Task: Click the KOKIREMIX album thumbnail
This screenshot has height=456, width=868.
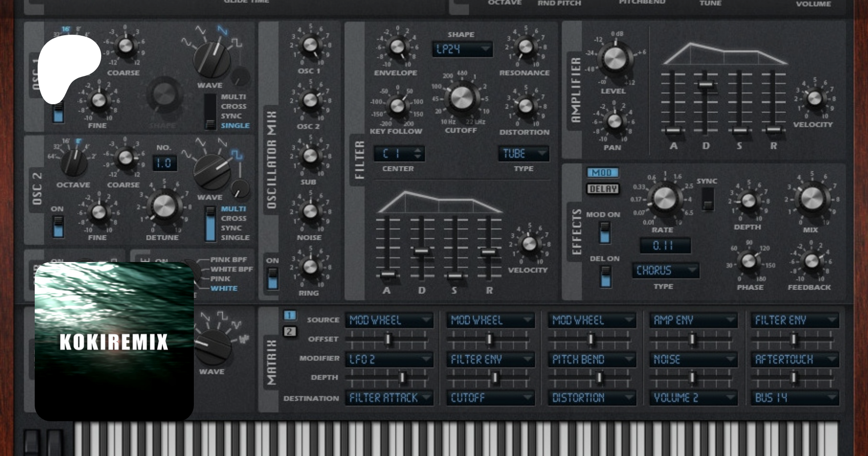Action: tap(114, 341)
